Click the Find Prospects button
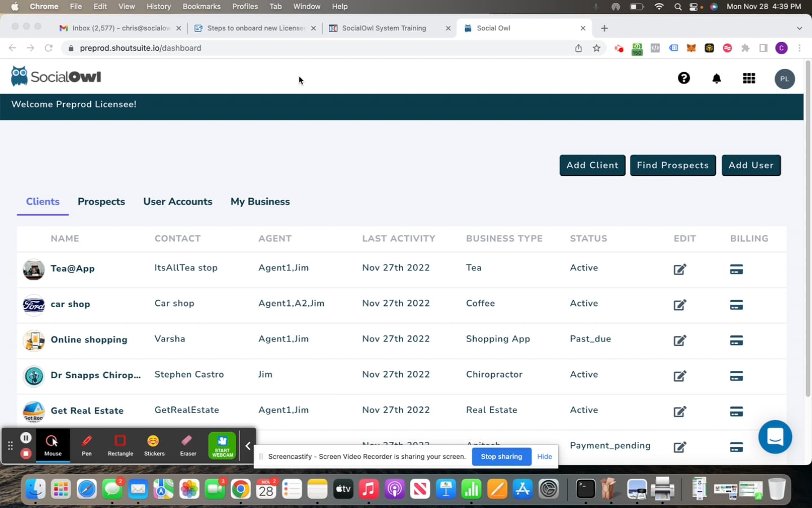The width and height of the screenshot is (812, 508). [673, 165]
